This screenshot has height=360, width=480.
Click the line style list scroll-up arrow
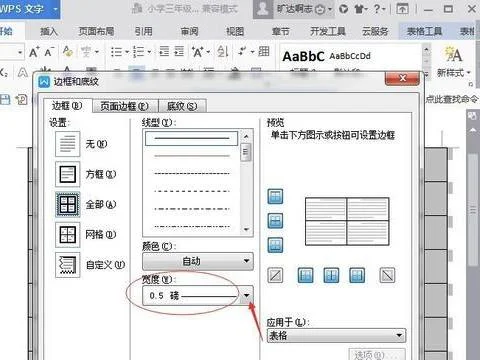[x=246, y=136]
